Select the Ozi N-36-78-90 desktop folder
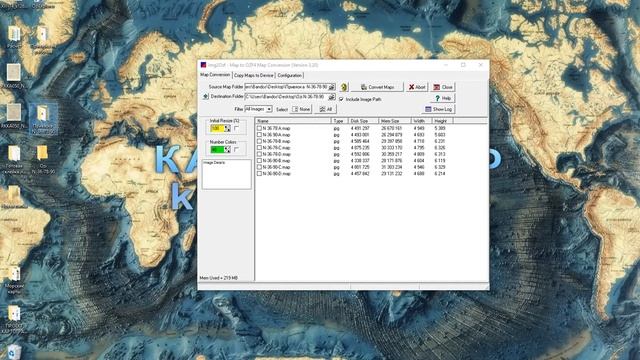Viewport: 640px width, 360px height. coord(42,159)
